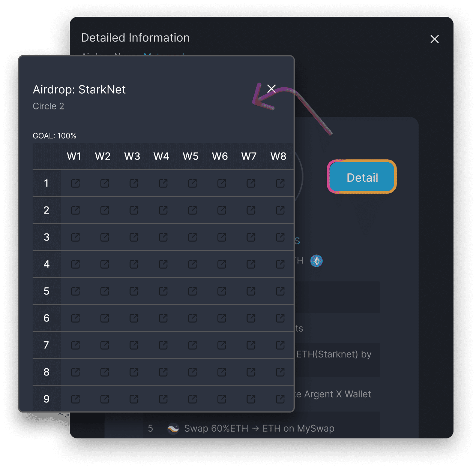Screen dimensions: 476x468
Task: Open the W5 external link in row 5
Action: point(192,291)
